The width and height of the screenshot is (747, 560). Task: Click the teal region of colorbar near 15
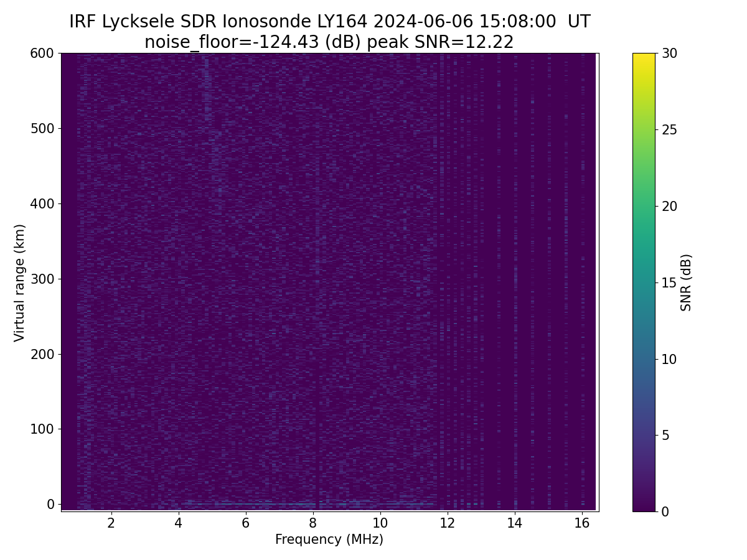pyautogui.click(x=644, y=282)
